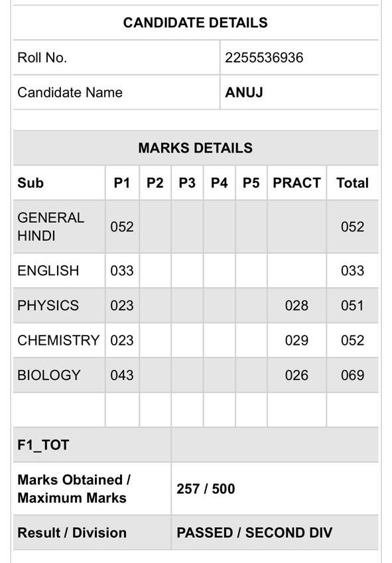
Task: Click the CHEMISTRY total marks 052
Action: coord(352,340)
